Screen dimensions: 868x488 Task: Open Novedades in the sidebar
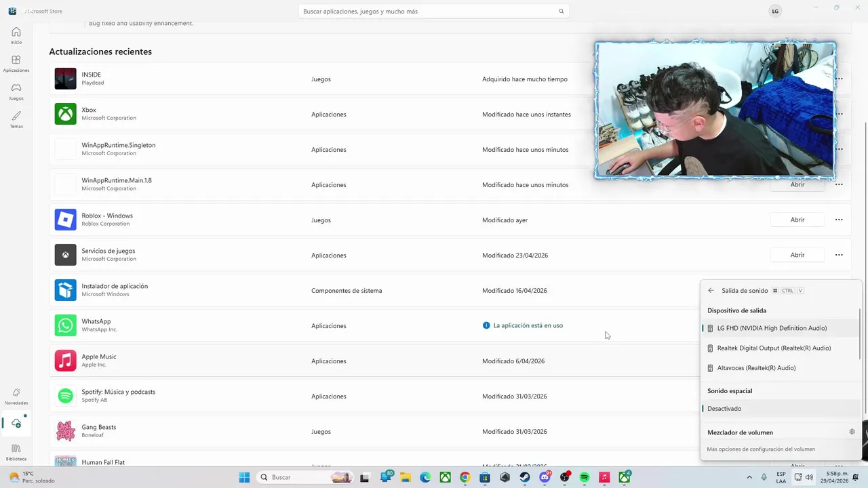pyautogui.click(x=16, y=396)
